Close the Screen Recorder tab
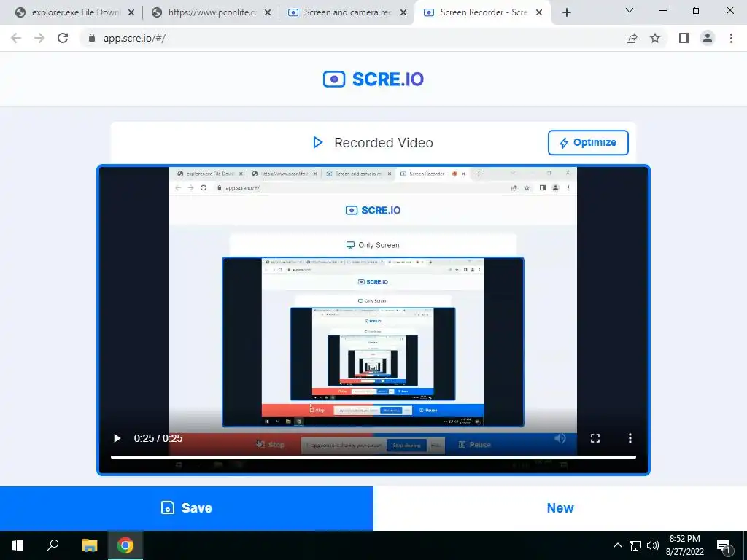Screen dimensions: 747x560 pyautogui.click(x=539, y=12)
